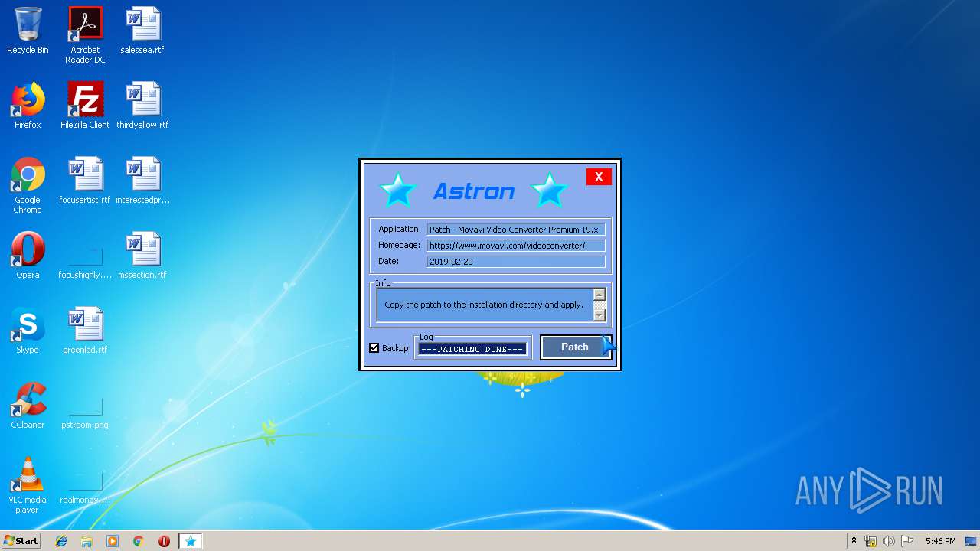Launch FileZilla Client shortcut

click(x=85, y=106)
